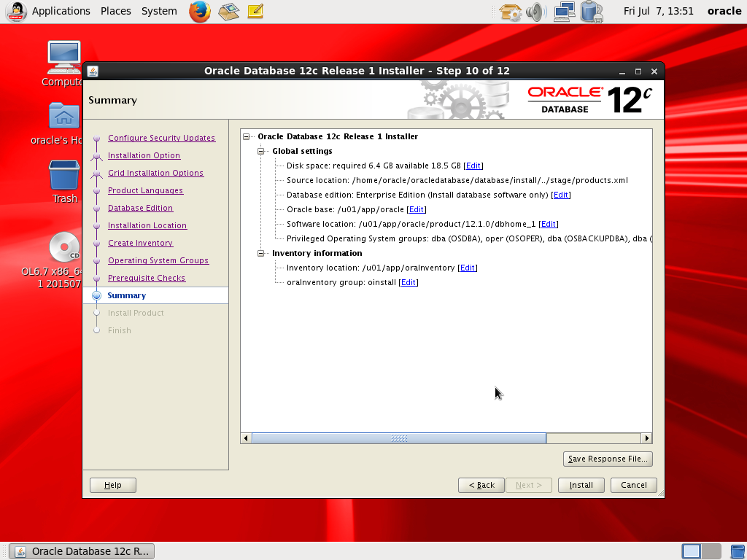Switch to the first workspace in the pager
The height and width of the screenshot is (560, 747).
(692, 551)
